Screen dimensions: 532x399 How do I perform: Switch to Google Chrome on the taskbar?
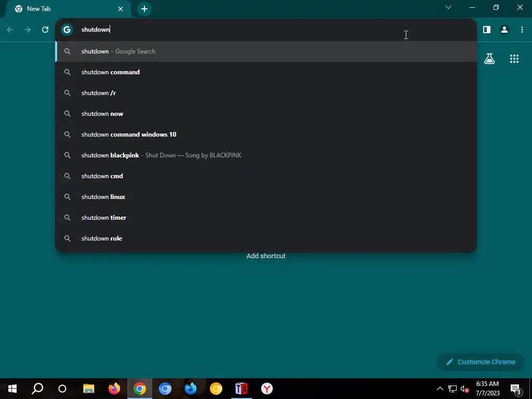[139, 389]
